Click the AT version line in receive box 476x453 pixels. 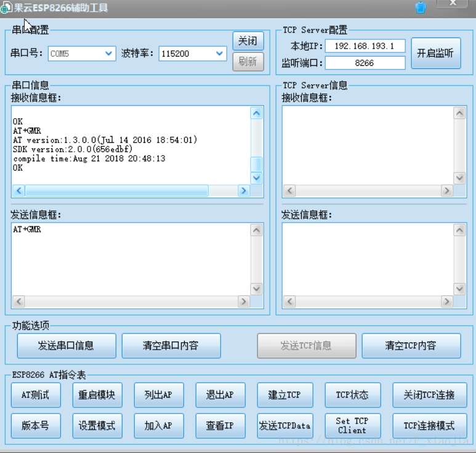tap(105, 140)
